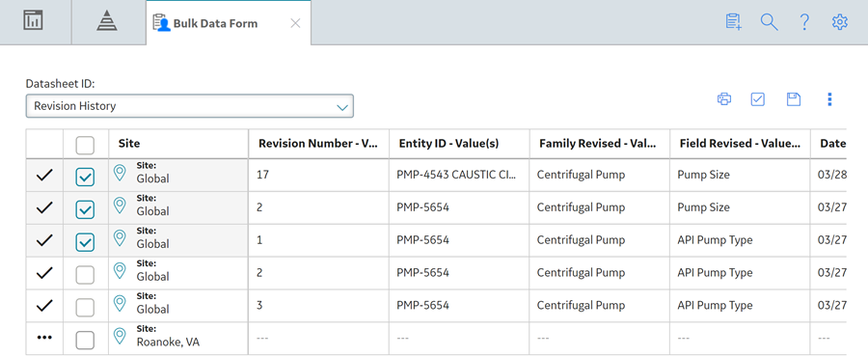
Task: Toggle the header select-all checkbox
Action: point(85,145)
